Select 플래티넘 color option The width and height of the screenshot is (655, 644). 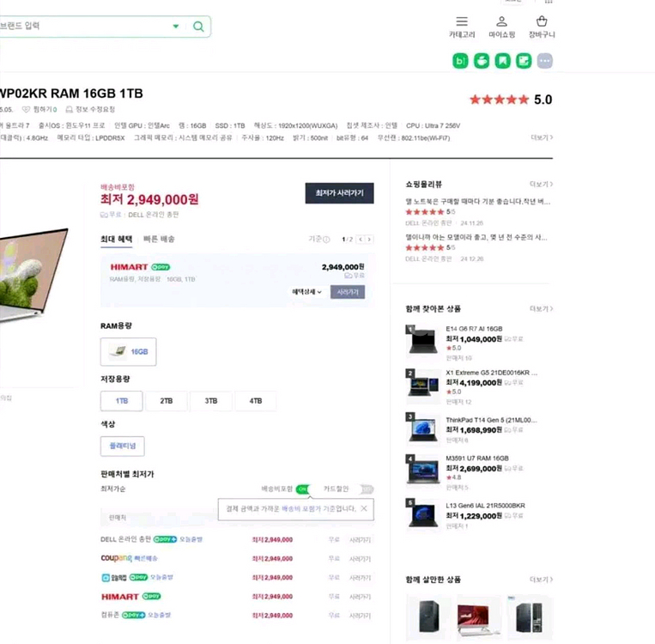[x=123, y=447]
